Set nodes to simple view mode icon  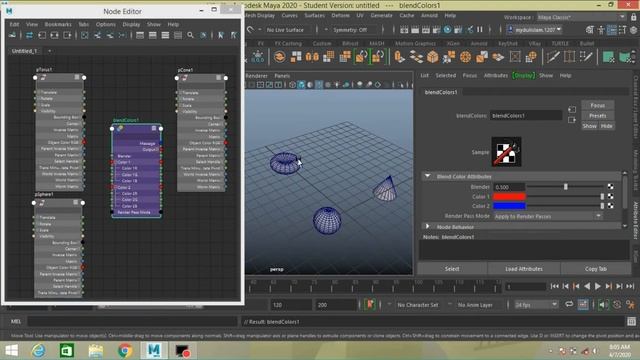pyautogui.click(x=140, y=36)
